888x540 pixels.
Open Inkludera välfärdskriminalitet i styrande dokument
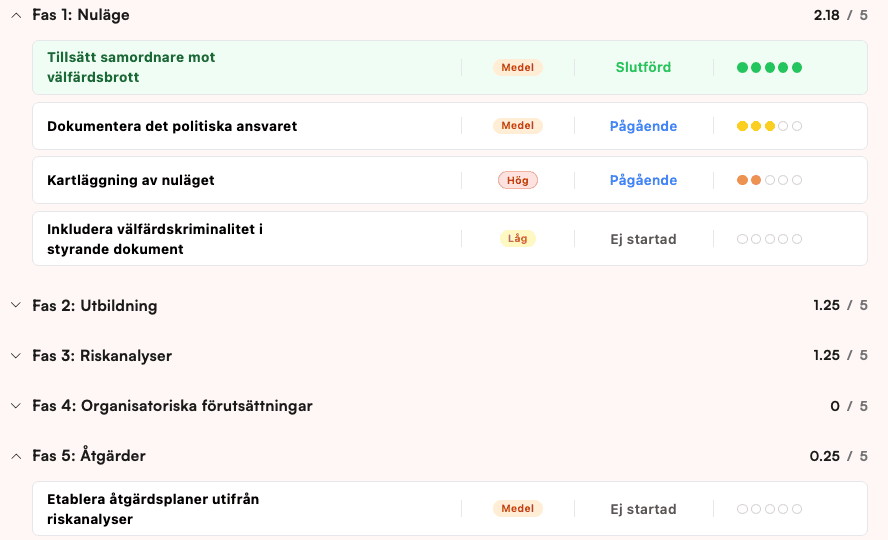pyautogui.click(x=155, y=239)
